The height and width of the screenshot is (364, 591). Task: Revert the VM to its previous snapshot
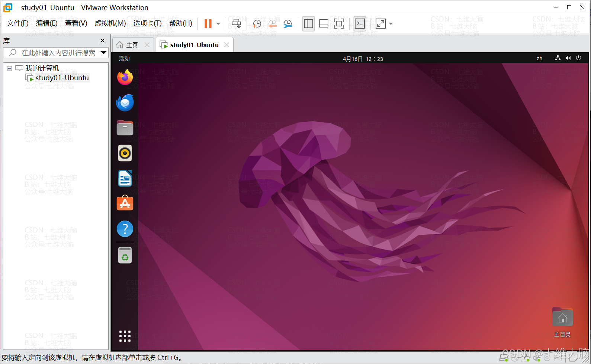pyautogui.click(x=272, y=24)
